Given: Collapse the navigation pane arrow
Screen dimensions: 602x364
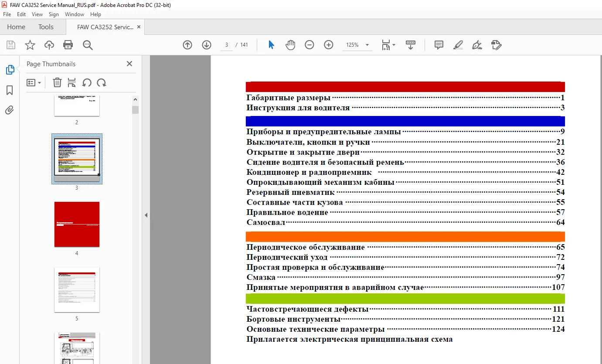Looking at the screenshot, I should (146, 215).
